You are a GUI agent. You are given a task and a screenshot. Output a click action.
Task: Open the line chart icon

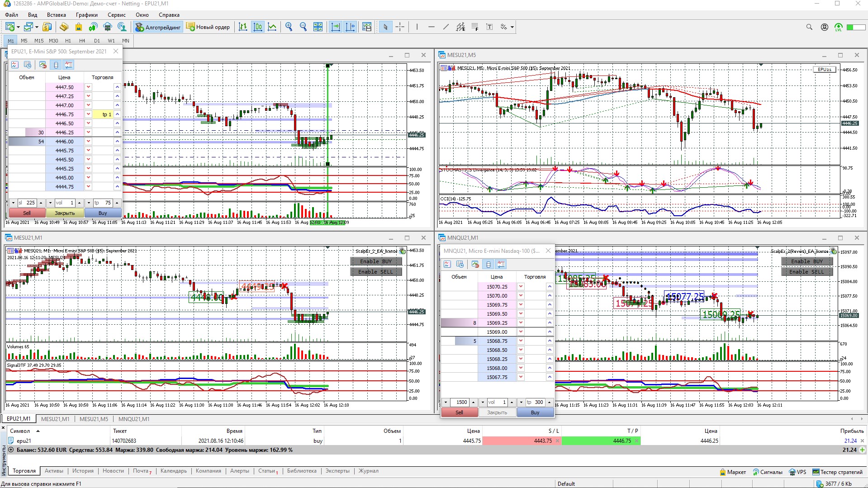click(272, 27)
